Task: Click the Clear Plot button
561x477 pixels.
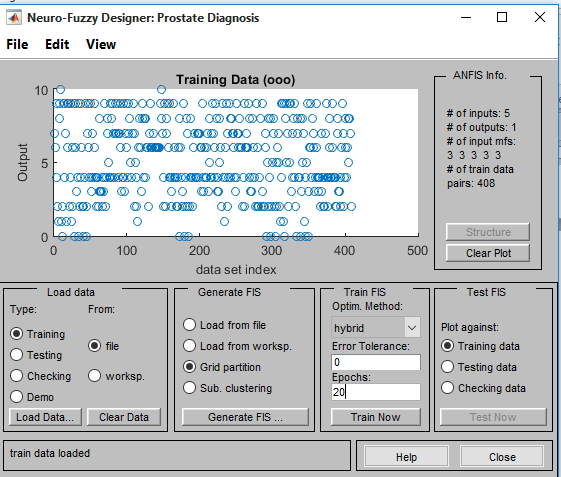Action: point(488,253)
